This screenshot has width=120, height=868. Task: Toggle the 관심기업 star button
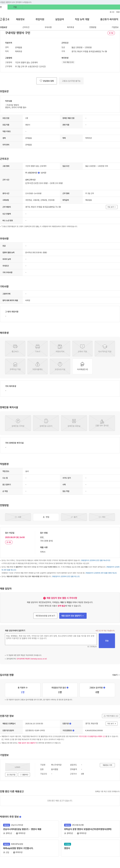click(x=11, y=775)
